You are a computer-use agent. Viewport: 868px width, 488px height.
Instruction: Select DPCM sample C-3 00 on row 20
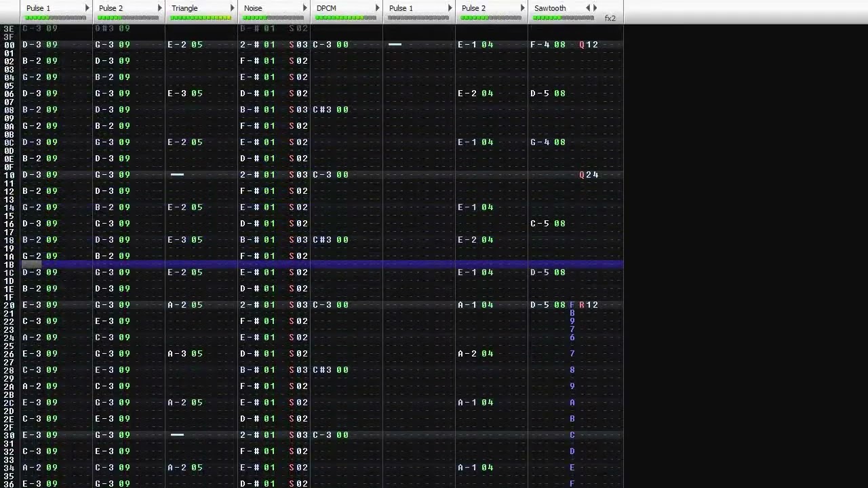(330, 305)
